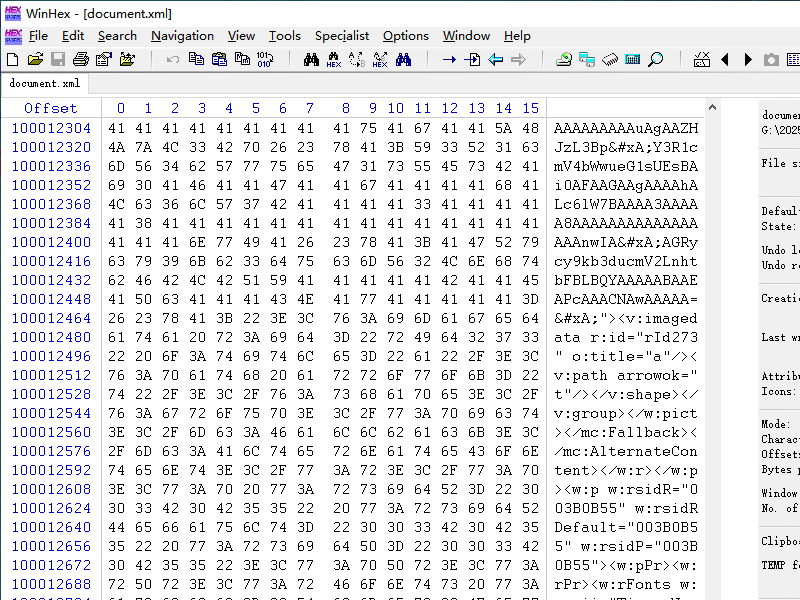The width and height of the screenshot is (800, 600).
Task: Open the Tools menu
Action: point(285,36)
